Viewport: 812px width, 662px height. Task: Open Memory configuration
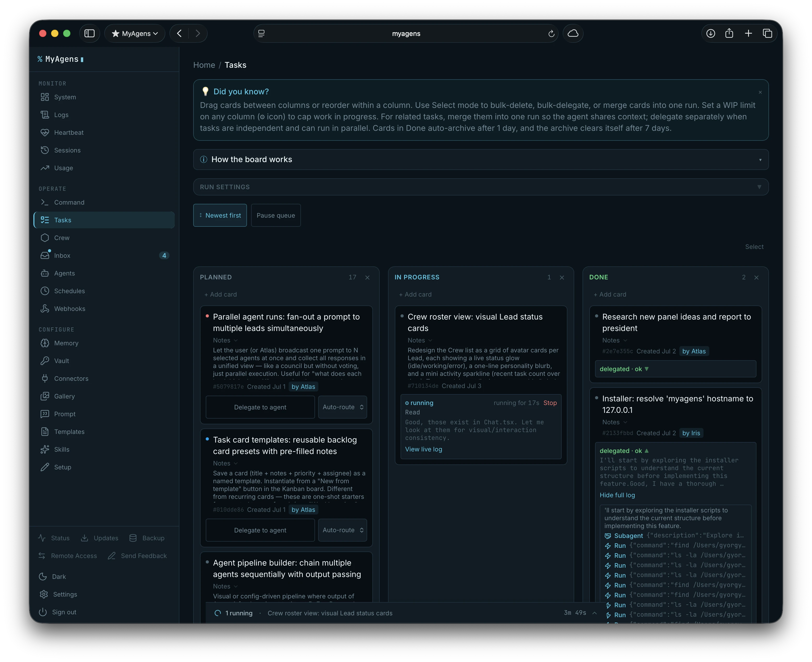[x=104, y=343]
